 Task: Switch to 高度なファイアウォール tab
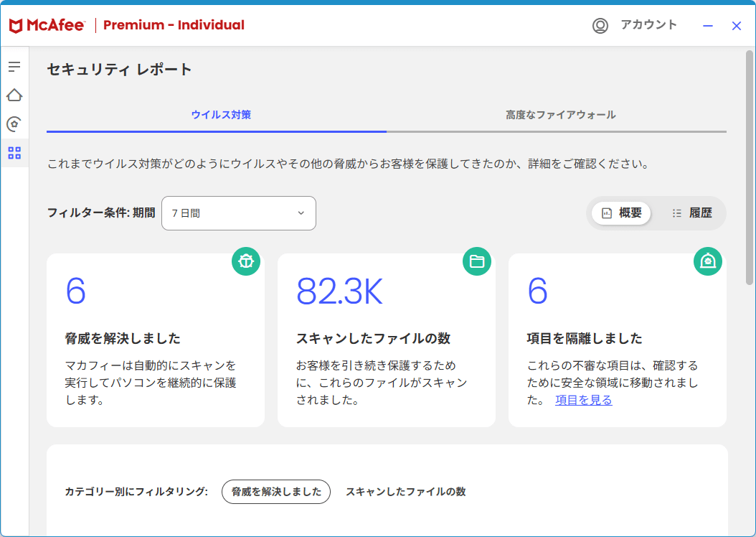click(x=560, y=115)
